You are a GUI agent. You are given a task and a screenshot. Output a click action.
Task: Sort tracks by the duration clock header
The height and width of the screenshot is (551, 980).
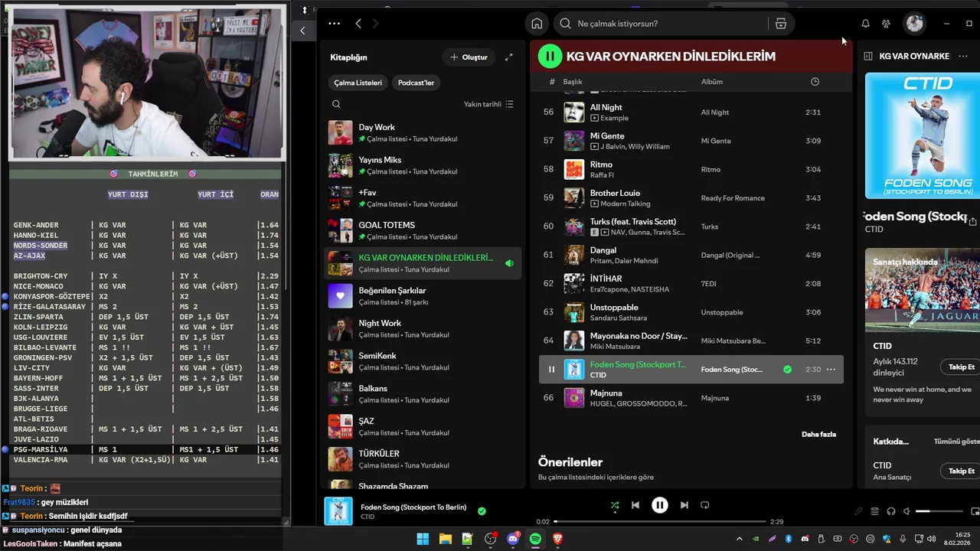tap(815, 82)
